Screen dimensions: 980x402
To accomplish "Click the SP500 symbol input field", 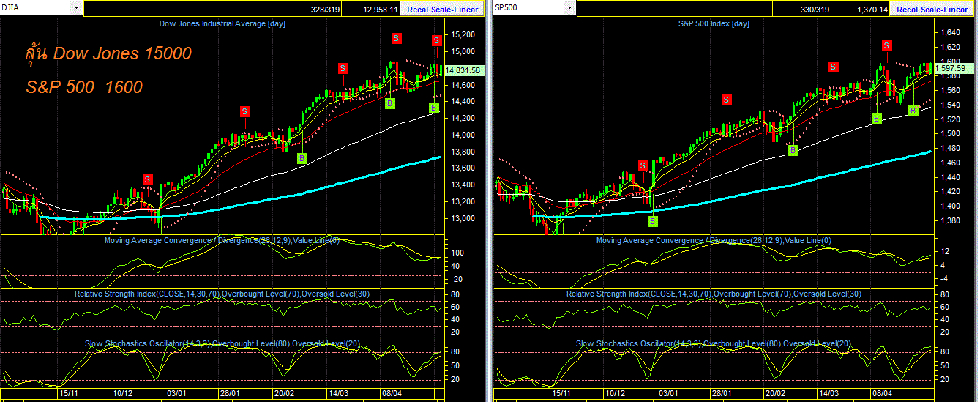I will point(530,8).
